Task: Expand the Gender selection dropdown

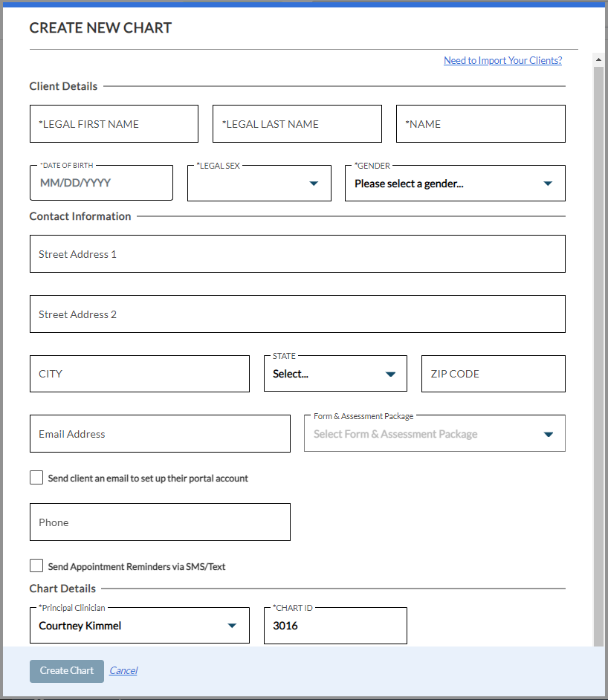Action: click(455, 184)
